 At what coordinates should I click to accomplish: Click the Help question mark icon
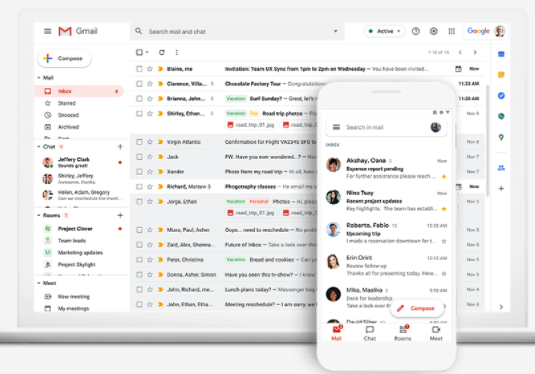click(x=416, y=31)
